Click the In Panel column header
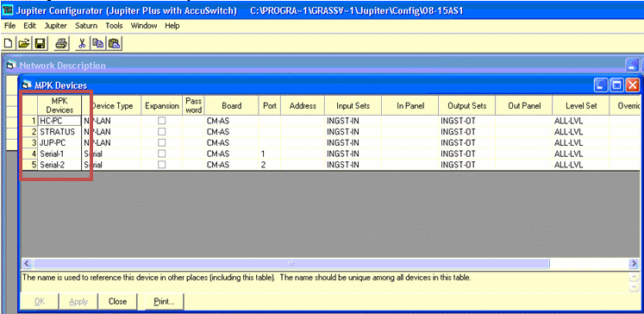 point(410,105)
